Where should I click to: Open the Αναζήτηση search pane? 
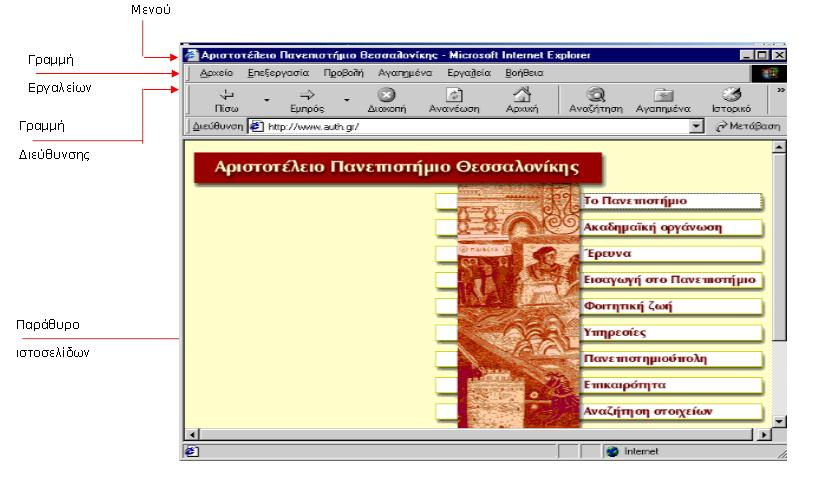[596, 101]
